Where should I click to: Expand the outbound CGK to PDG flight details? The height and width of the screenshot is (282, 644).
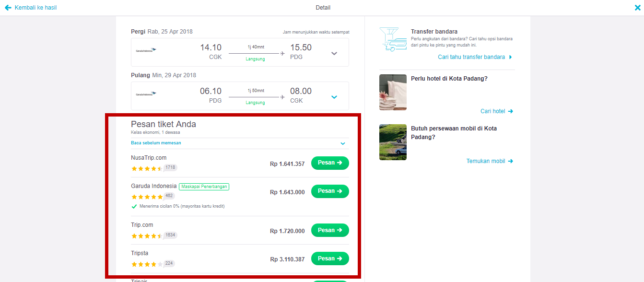click(x=334, y=53)
